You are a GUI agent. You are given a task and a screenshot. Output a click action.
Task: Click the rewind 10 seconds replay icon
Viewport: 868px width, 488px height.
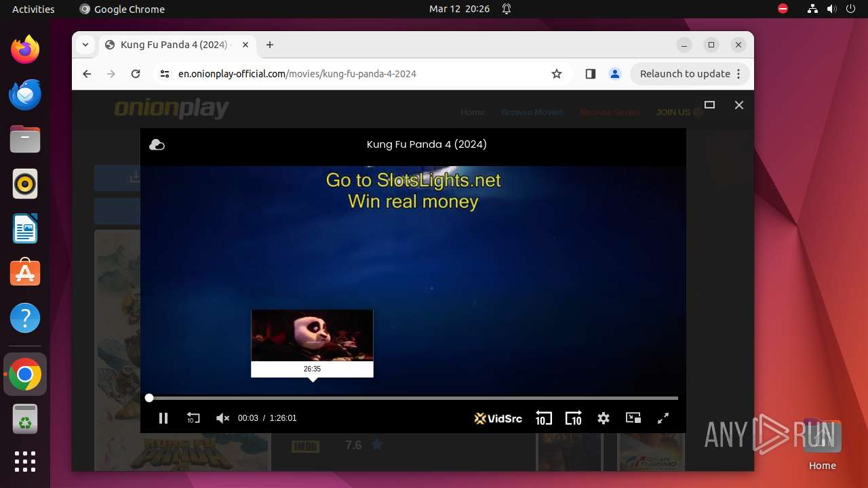(x=193, y=418)
